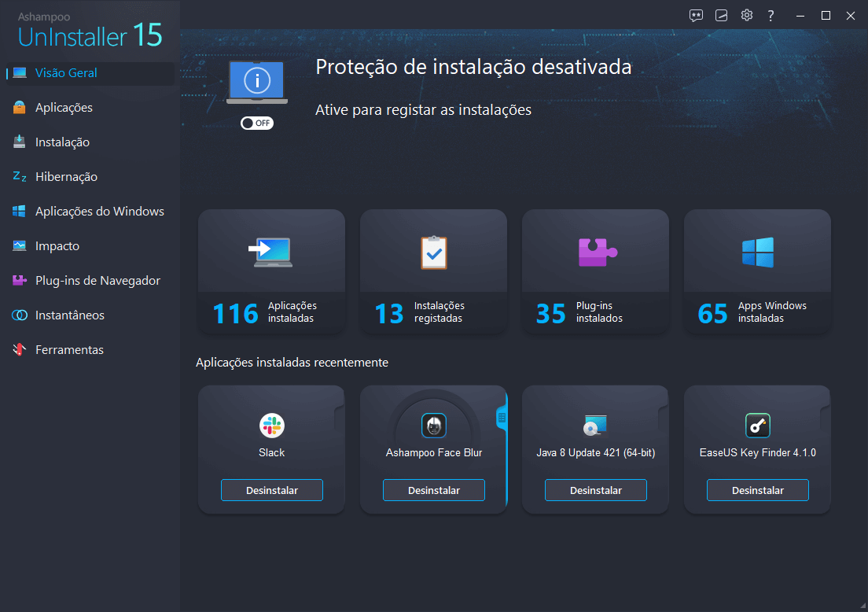The image size is (868, 612).
Task: Click the Plug-ins de Navegador puzzle icon
Action: pyautogui.click(x=20, y=280)
